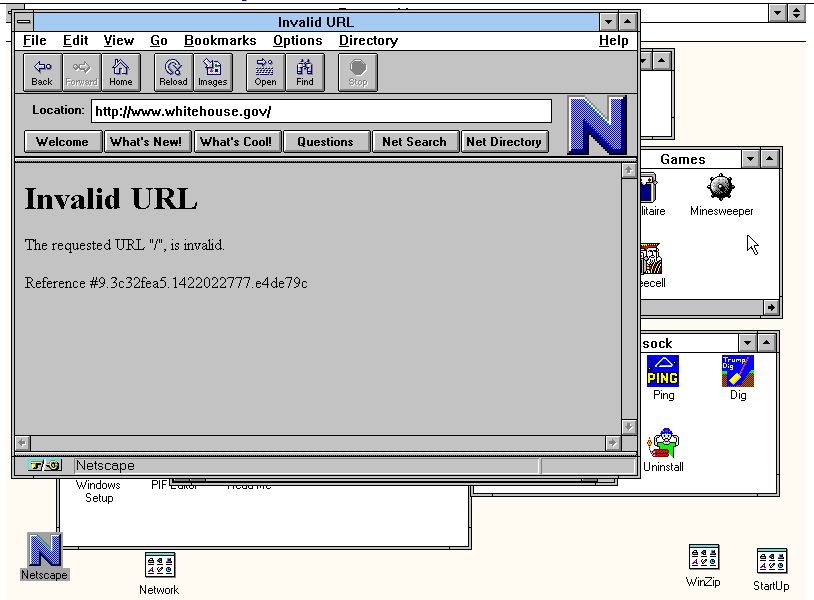The width and height of the screenshot is (814, 600).
Task: Click the Net Search button
Action: (415, 142)
